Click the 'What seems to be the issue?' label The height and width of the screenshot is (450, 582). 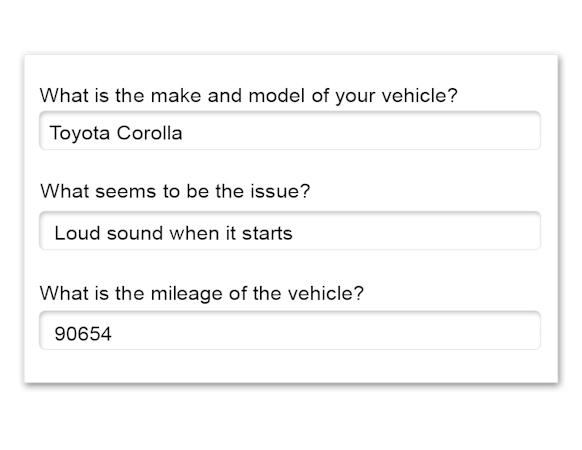pos(175,191)
